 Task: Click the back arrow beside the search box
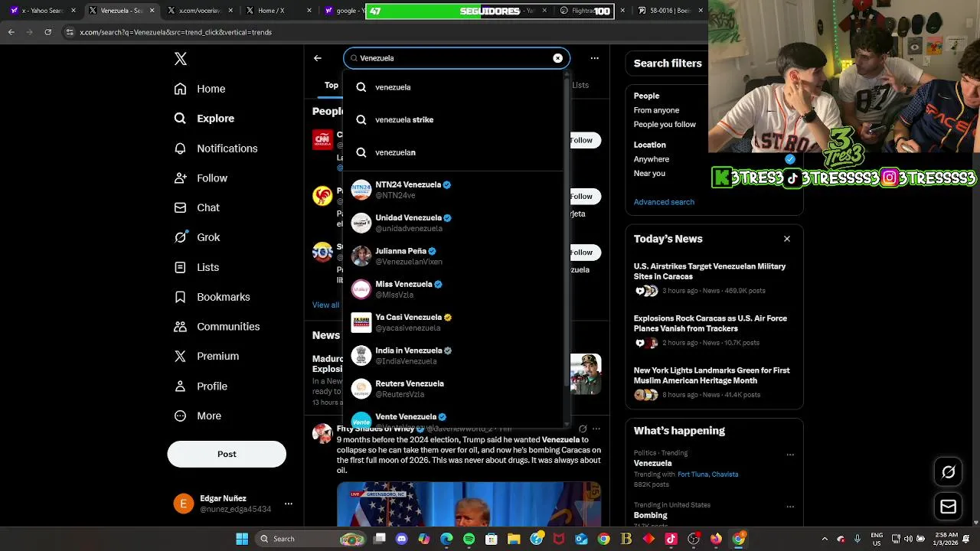pyautogui.click(x=318, y=58)
